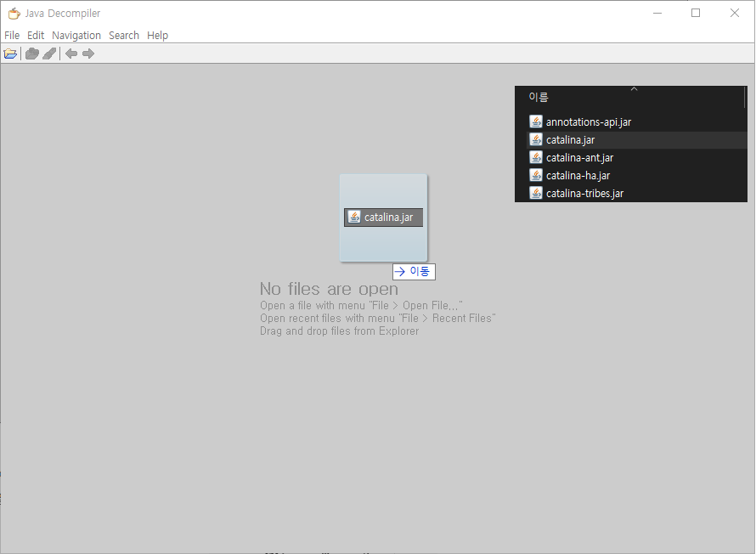Image resolution: width=756 pixels, height=554 pixels.
Task: Click the Java icon beside catalina-tribes.jar
Action: click(536, 193)
